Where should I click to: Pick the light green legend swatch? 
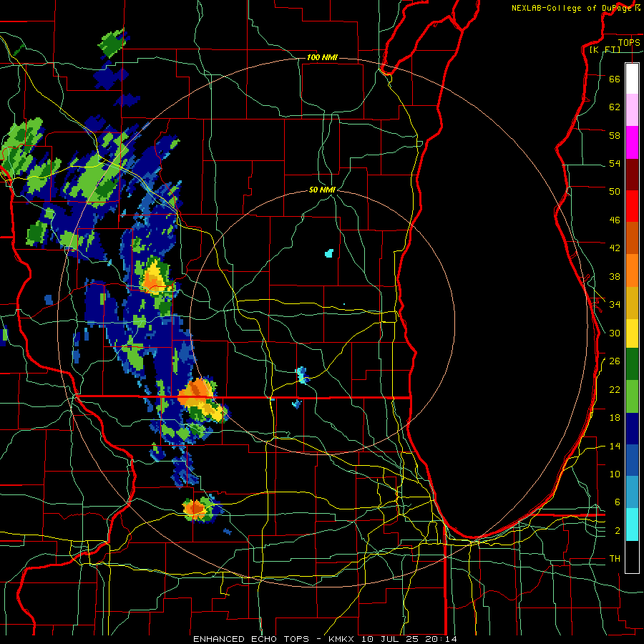tap(632, 396)
